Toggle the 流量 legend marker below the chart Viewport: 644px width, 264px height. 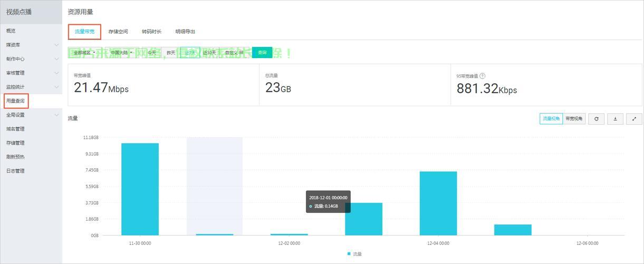[x=349, y=254]
